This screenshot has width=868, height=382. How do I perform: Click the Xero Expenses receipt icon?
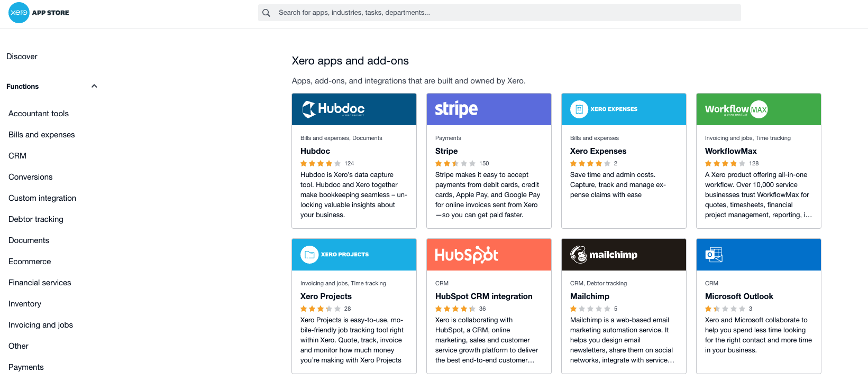pos(579,109)
